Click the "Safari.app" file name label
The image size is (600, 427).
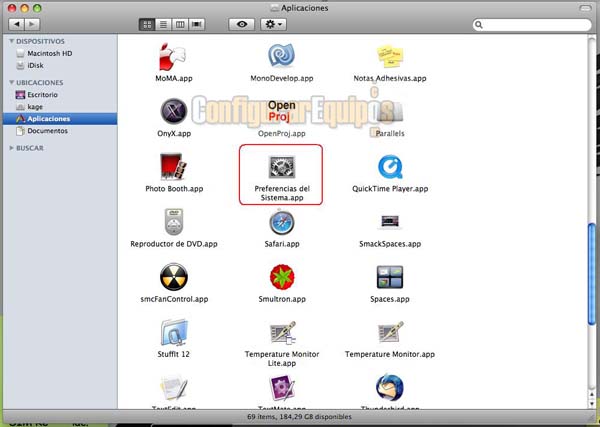click(282, 244)
